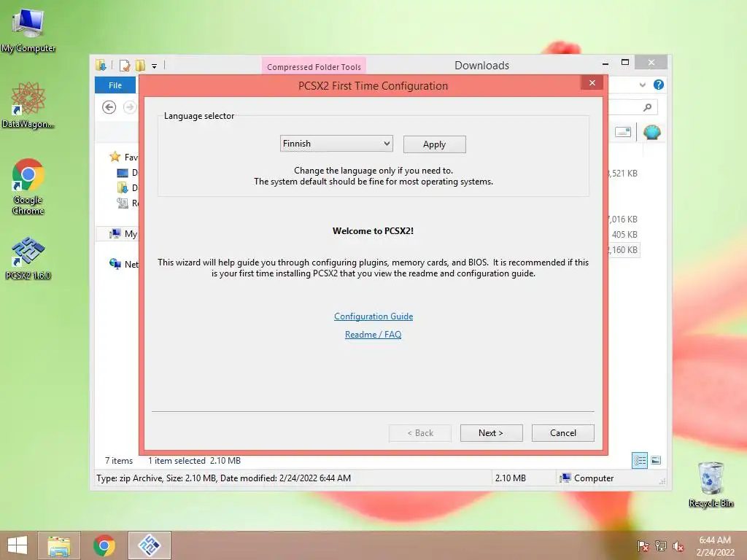Select the Desktop item under Favorites
This screenshot has width=747, height=560.
[x=127, y=172]
